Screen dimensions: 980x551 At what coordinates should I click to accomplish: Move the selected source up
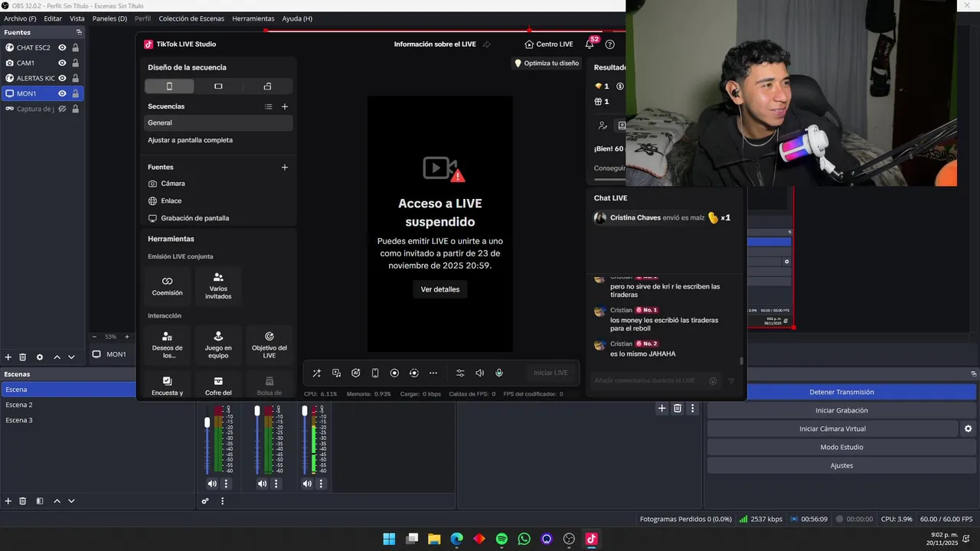click(57, 357)
